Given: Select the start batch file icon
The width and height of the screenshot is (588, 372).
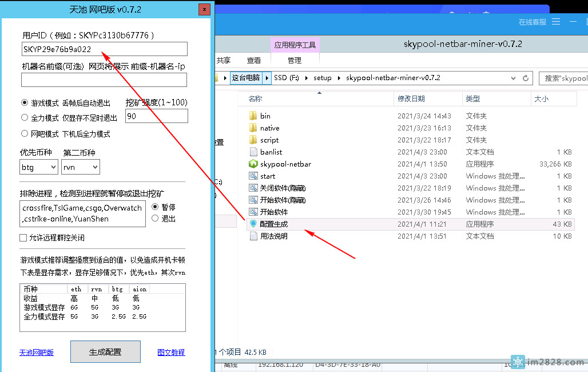Looking at the screenshot, I should pos(253,176).
